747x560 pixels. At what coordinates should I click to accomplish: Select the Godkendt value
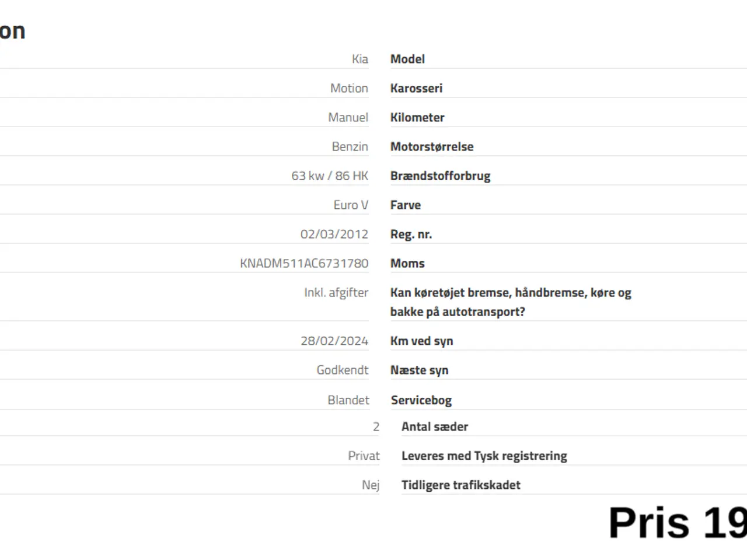click(x=343, y=370)
